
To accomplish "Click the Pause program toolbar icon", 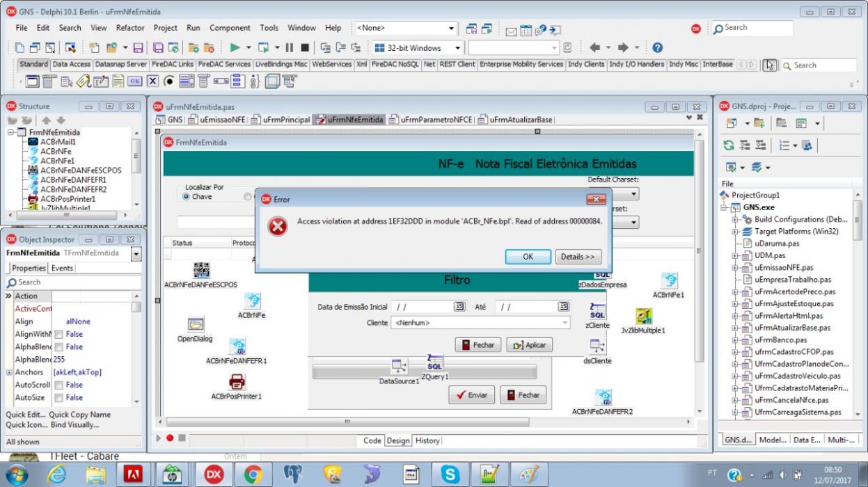I will [289, 48].
